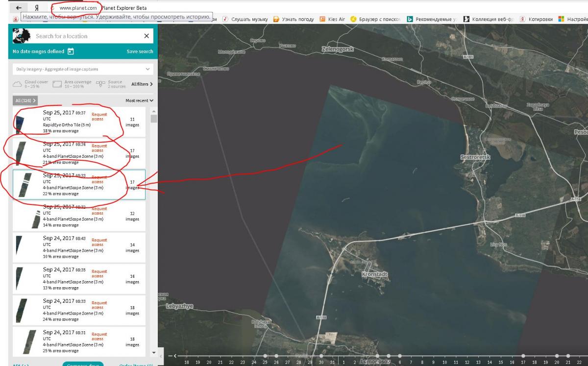
Task: Click timeline marker at day 17
Action: [x=523, y=356]
